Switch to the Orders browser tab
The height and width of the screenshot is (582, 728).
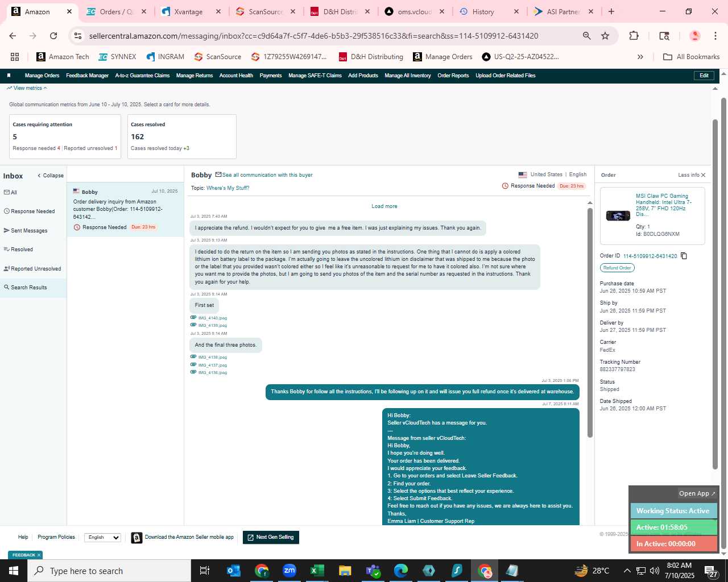click(116, 11)
